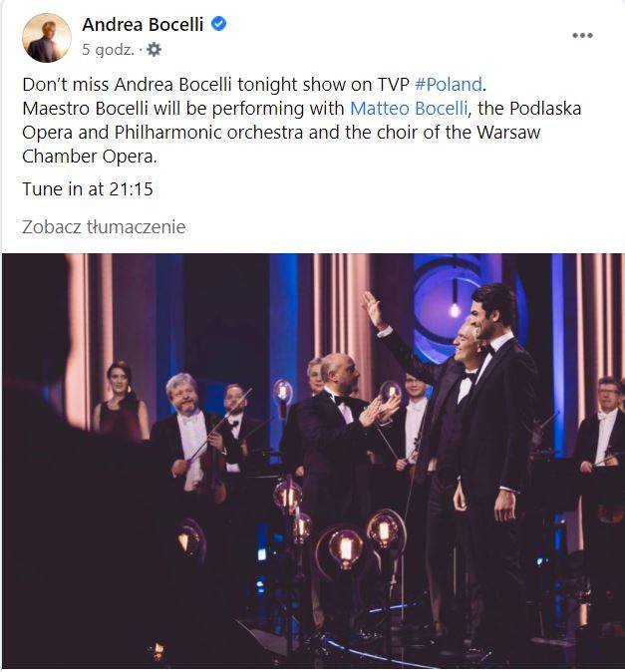
Task: Open the #Poland hashtag
Action: 449,85
